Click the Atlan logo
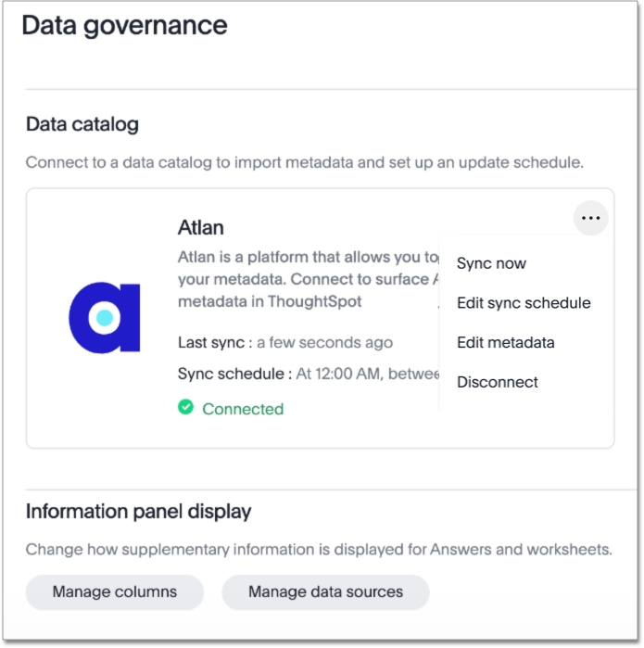 pos(104,319)
